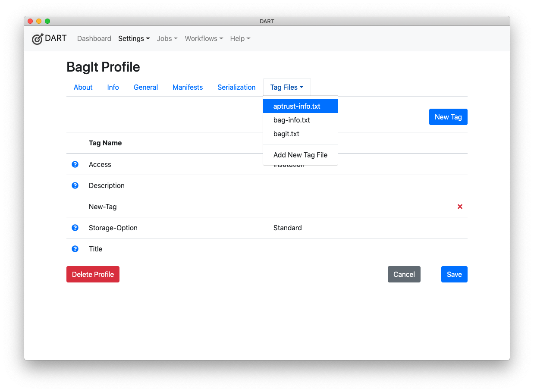
Task: Remove the New-Tag entry with the red X
Action: point(460,207)
